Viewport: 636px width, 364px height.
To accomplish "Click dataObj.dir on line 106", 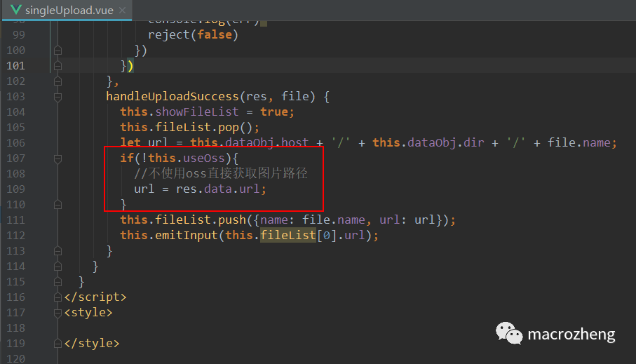I will [445, 143].
